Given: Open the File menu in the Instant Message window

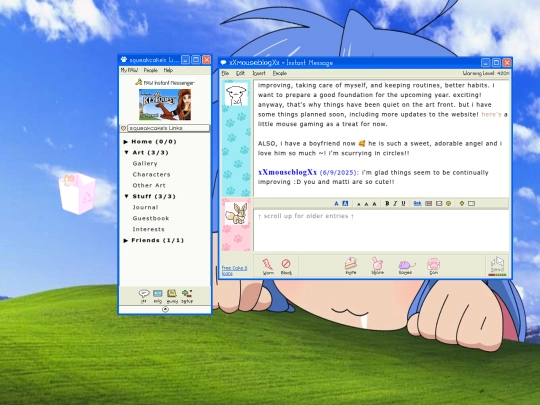Looking at the screenshot, I should point(225,73).
